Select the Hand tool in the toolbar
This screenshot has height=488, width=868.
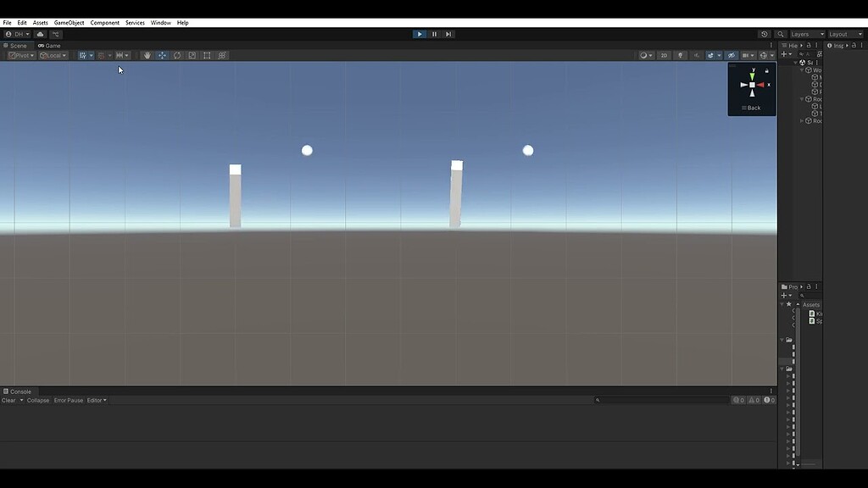pos(147,55)
